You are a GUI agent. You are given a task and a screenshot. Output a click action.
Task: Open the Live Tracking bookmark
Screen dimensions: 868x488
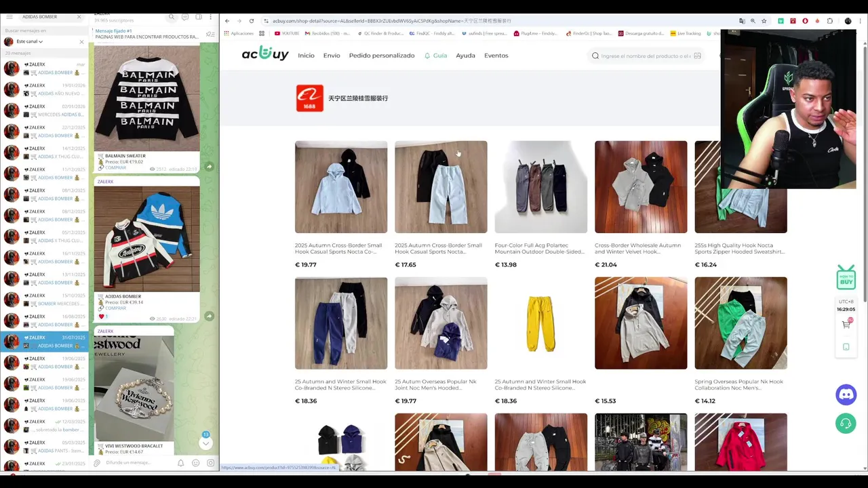[686, 33]
